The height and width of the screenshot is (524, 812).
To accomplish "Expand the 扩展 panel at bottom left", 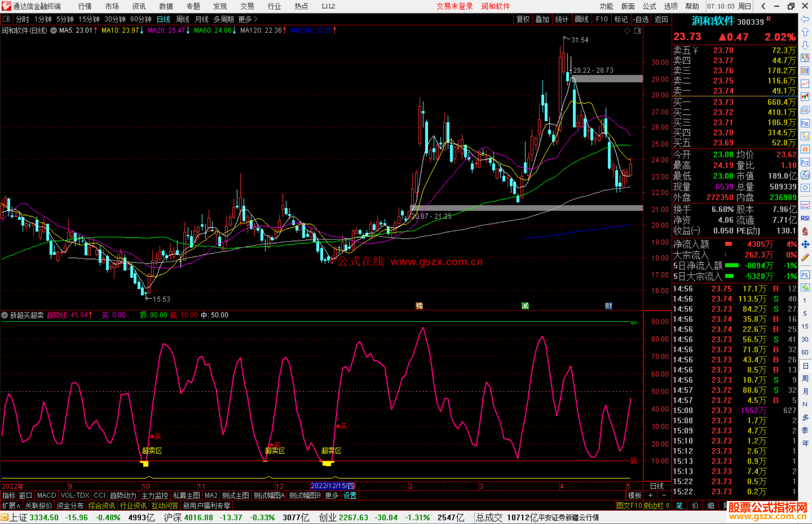I will coord(11,506).
